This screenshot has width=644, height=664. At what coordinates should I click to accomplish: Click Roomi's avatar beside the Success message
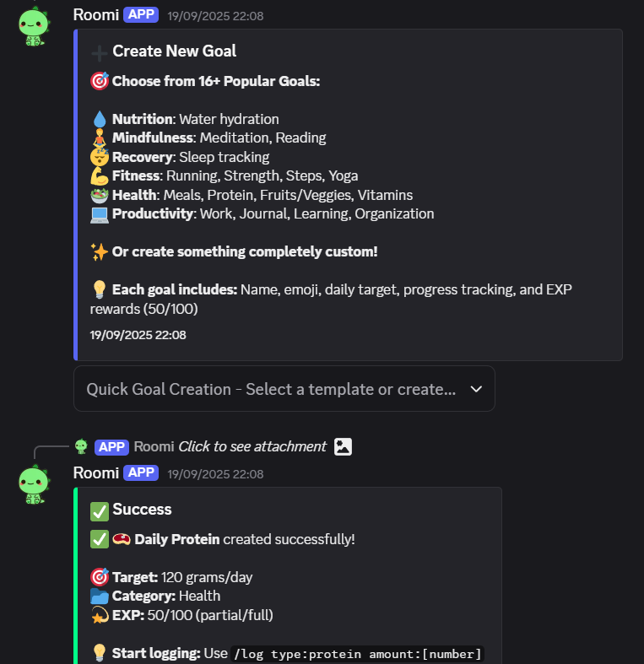point(34,483)
